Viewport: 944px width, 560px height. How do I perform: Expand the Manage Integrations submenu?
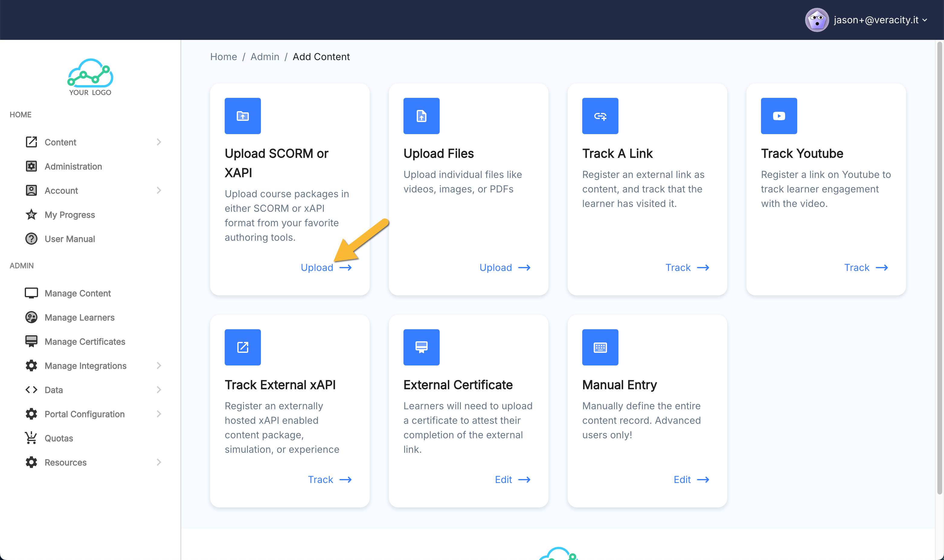click(159, 366)
